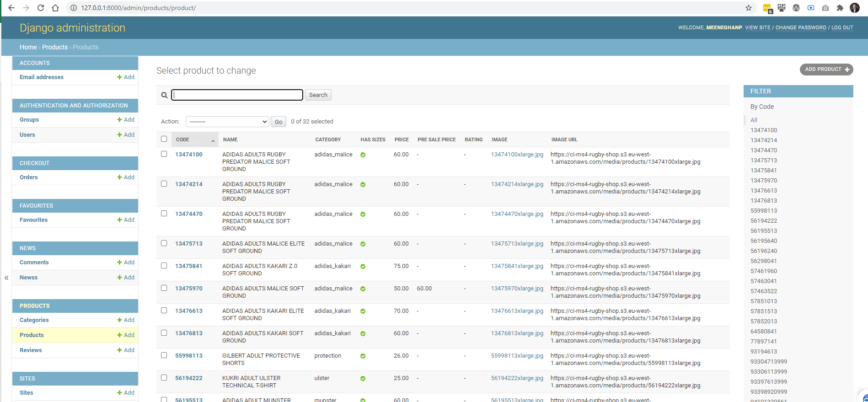The image size is (868, 402).
Task: Sort by the CATEGORY column header
Action: tap(328, 140)
